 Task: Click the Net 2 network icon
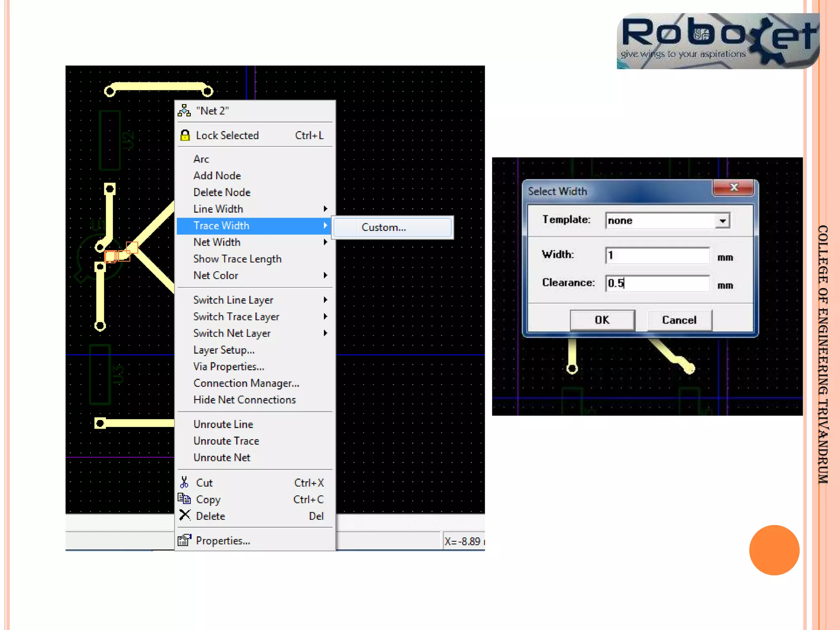coord(184,111)
